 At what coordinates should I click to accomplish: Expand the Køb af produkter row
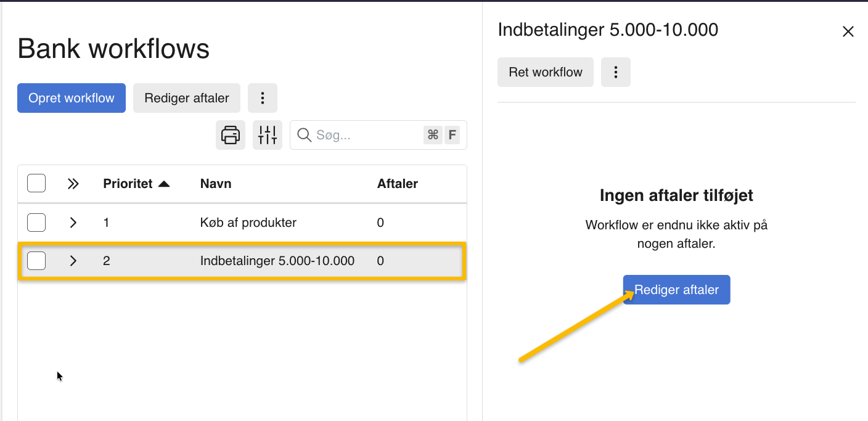coord(73,223)
